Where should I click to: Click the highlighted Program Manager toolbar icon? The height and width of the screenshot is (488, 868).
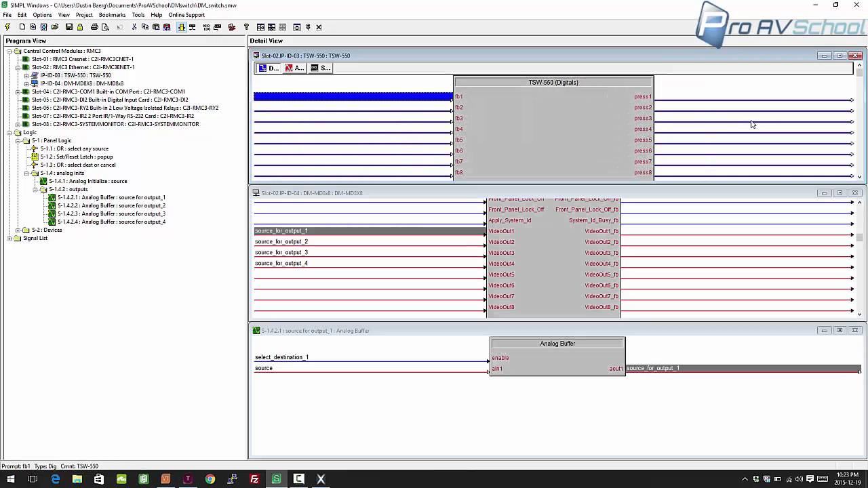(181, 27)
